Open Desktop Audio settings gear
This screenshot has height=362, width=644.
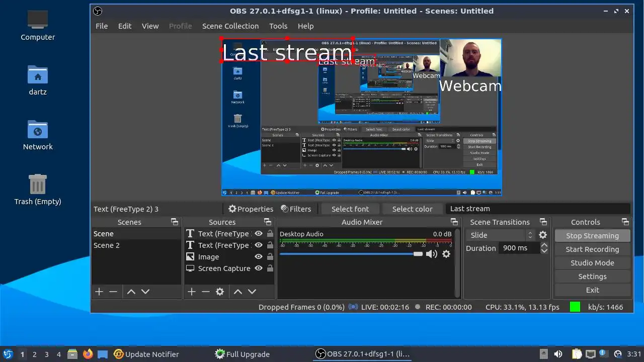coord(446,254)
